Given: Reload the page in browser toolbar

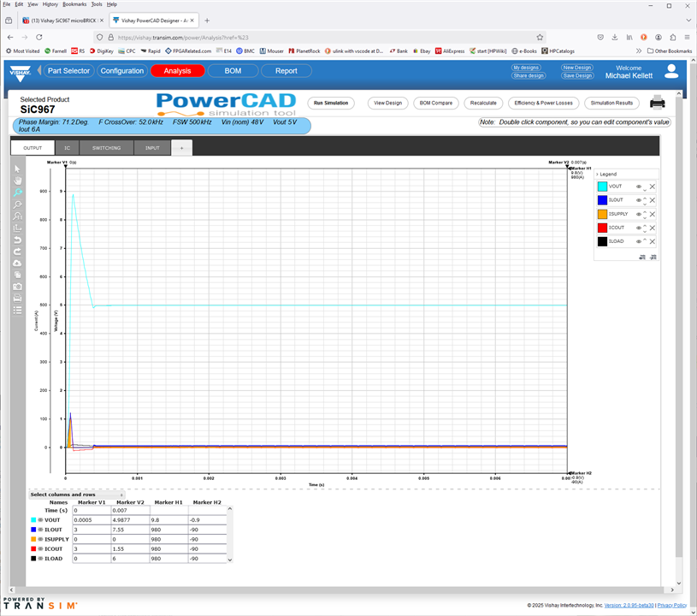Looking at the screenshot, I should tap(39, 38).
